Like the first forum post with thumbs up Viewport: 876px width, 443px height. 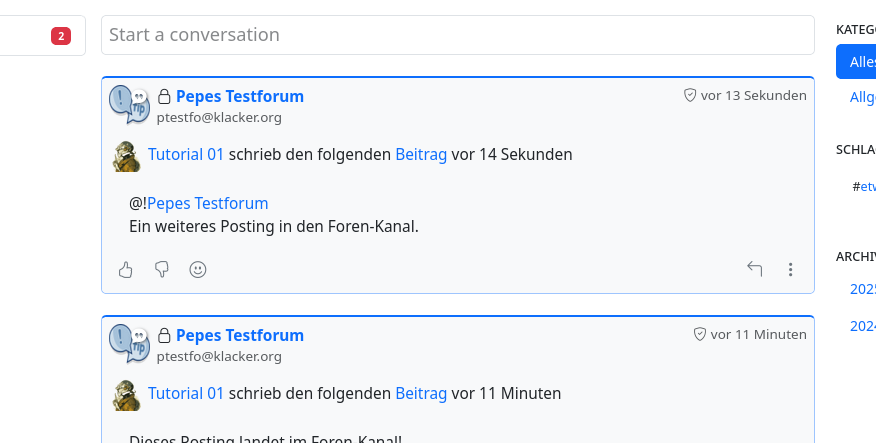(126, 269)
